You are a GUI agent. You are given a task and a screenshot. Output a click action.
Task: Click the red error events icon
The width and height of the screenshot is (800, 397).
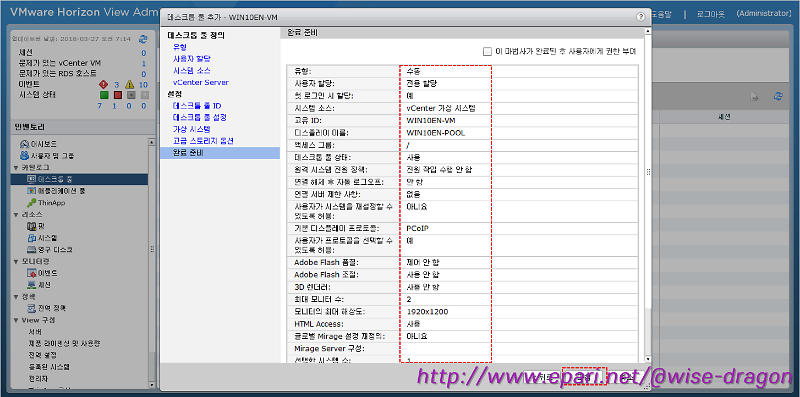coord(103,84)
